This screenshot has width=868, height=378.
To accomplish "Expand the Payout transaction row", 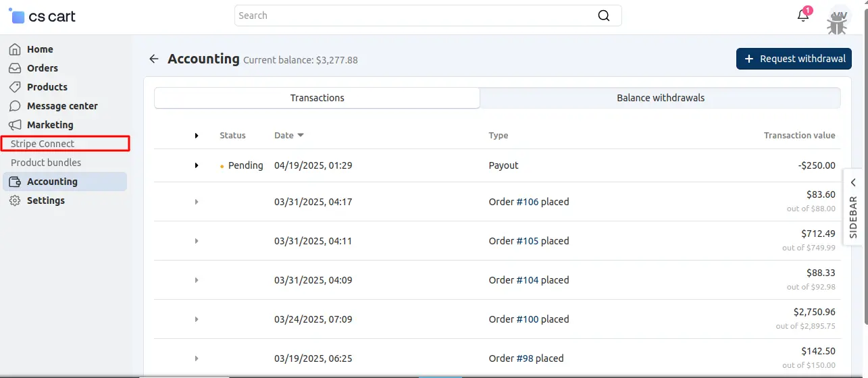I will click(197, 165).
